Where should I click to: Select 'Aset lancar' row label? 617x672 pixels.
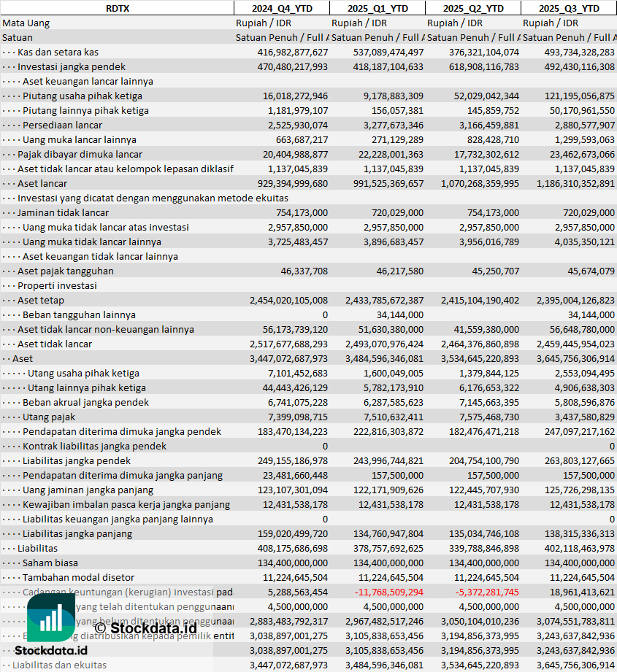point(42,183)
